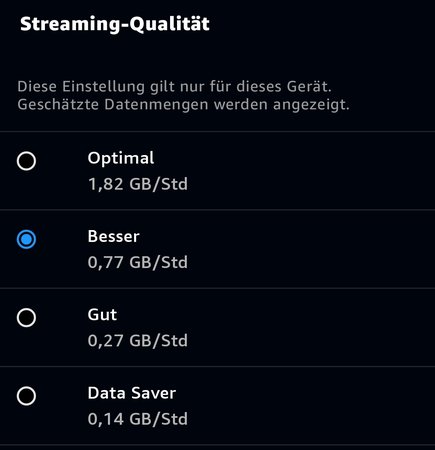
Task: Tap the Optimal quality label
Action: (121, 159)
